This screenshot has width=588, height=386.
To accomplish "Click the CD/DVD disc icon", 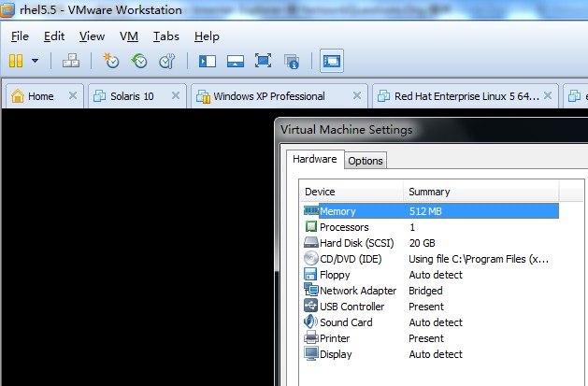I will click(x=310, y=258).
